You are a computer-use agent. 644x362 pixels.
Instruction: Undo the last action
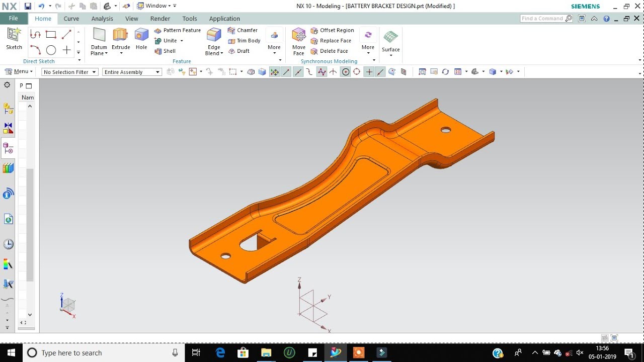[x=41, y=6]
